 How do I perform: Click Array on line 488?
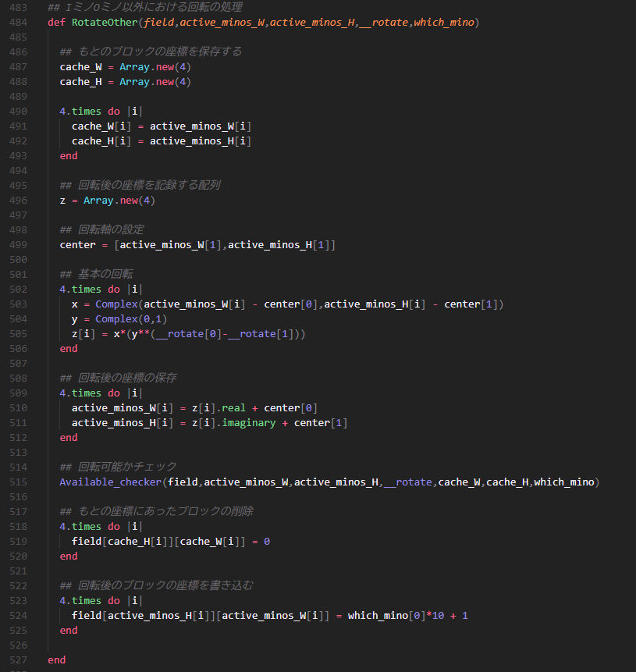(134, 82)
